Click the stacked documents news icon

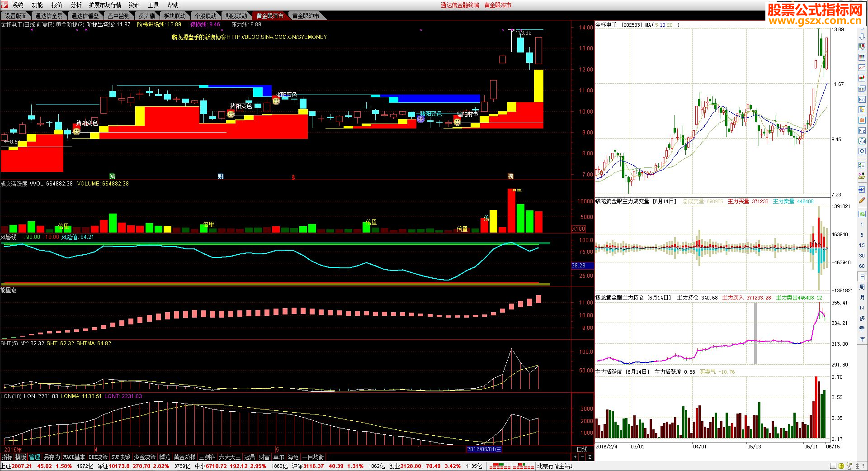[x=862, y=89]
